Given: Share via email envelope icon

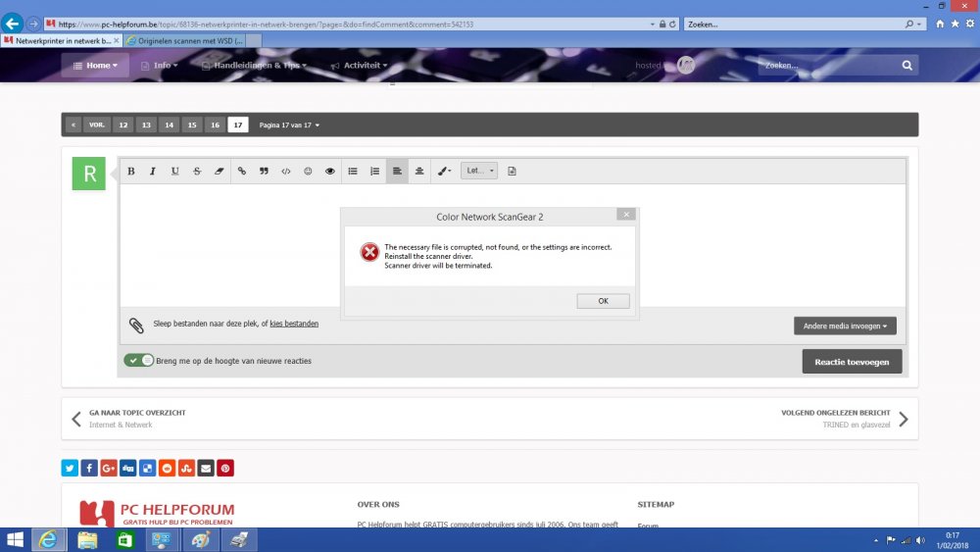Looking at the screenshot, I should [206, 469].
